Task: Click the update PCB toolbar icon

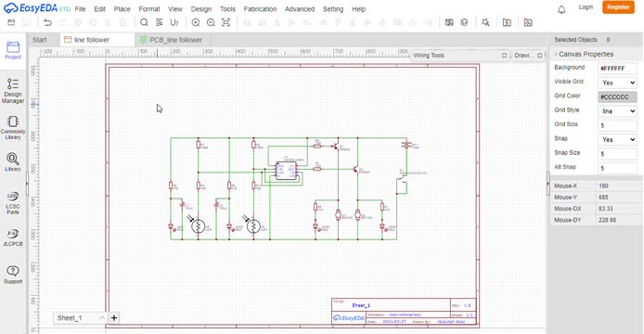Action: pyautogui.click(x=464, y=22)
